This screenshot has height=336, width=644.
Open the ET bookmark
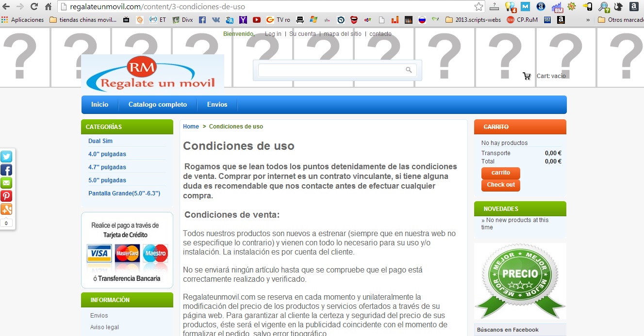157,20
